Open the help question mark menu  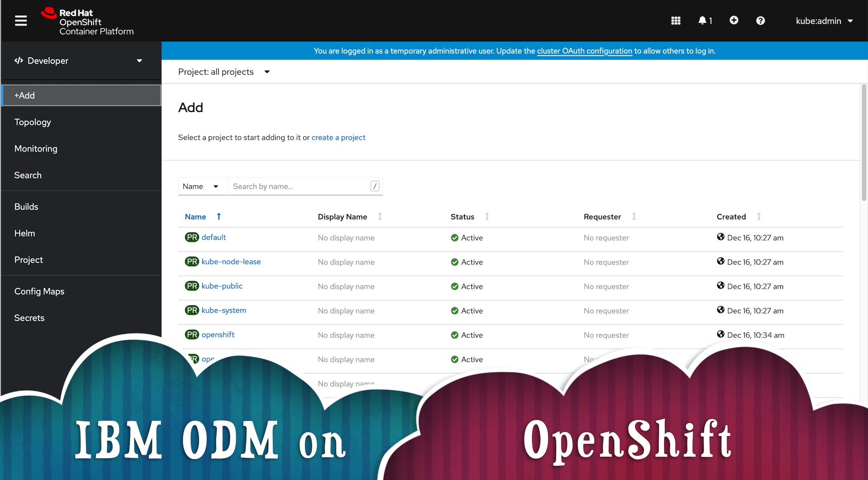pos(760,20)
